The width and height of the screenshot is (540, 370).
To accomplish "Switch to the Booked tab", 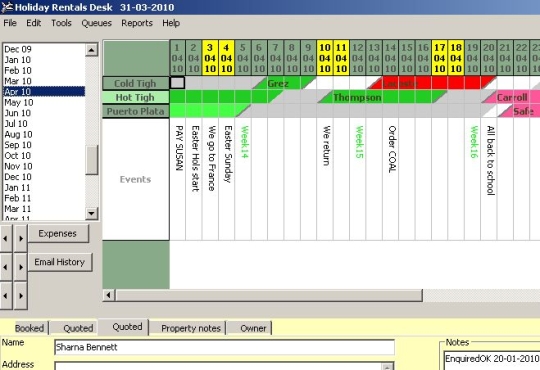I will pyautogui.click(x=30, y=328).
